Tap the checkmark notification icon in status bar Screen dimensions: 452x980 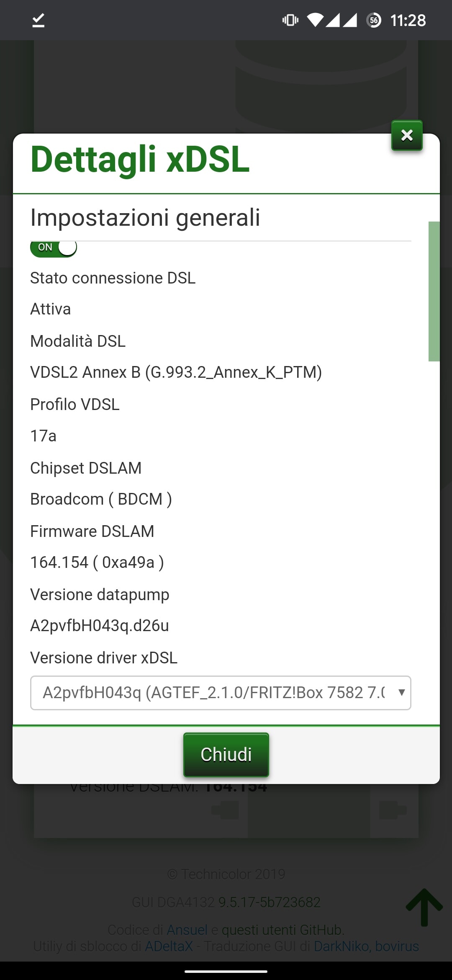[39, 20]
